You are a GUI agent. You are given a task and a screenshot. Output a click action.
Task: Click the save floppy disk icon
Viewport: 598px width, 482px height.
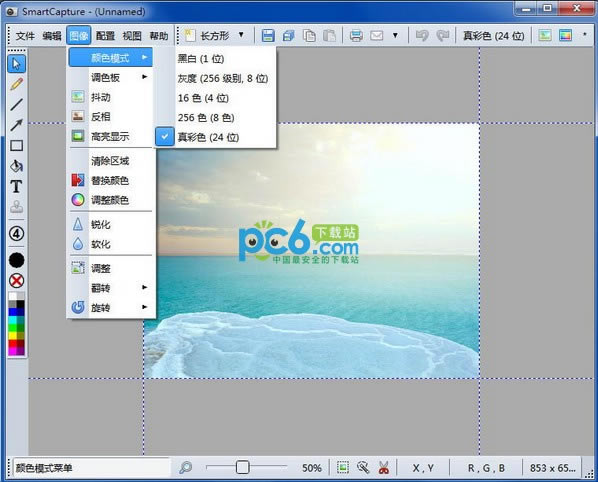coord(268,36)
